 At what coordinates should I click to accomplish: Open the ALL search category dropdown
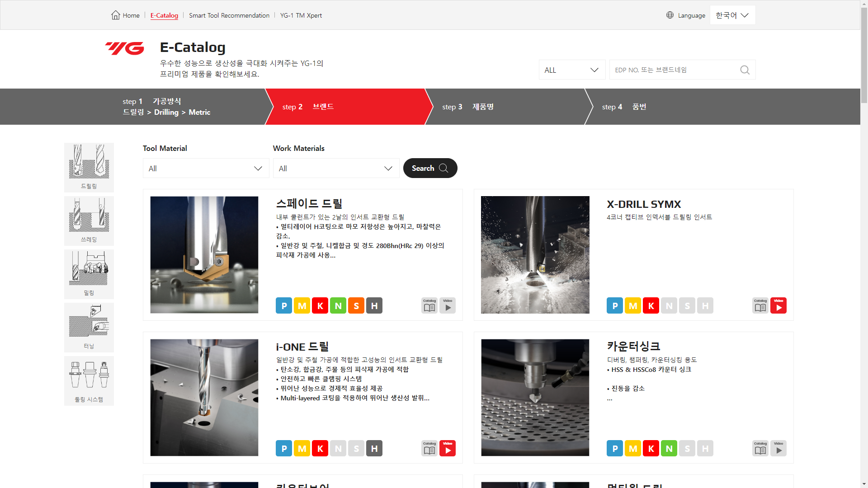pyautogui.click(x=572, y=70)
